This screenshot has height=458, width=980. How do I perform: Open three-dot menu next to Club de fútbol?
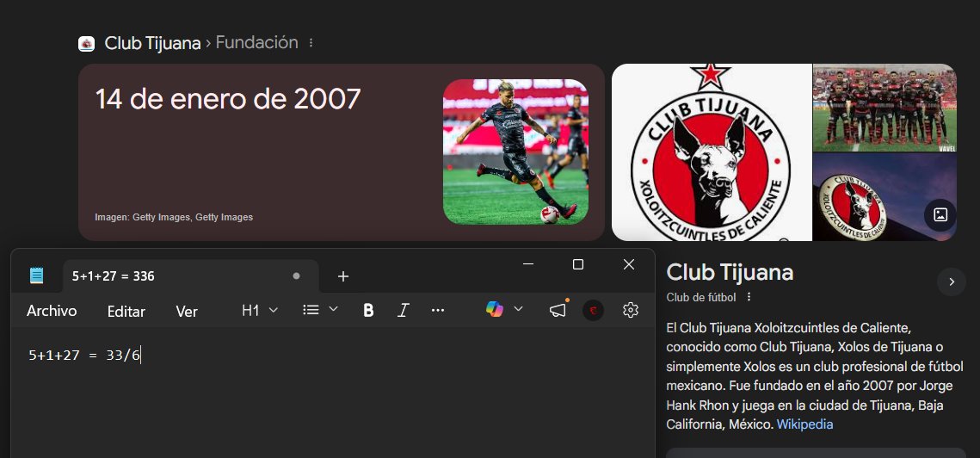click(x=749, y=297)
